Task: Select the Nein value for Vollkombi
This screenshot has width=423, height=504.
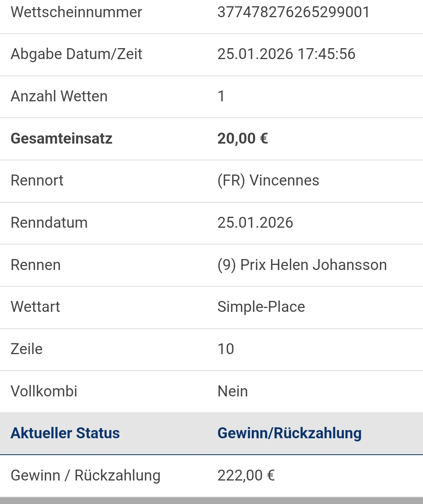Action: [233, 391]
